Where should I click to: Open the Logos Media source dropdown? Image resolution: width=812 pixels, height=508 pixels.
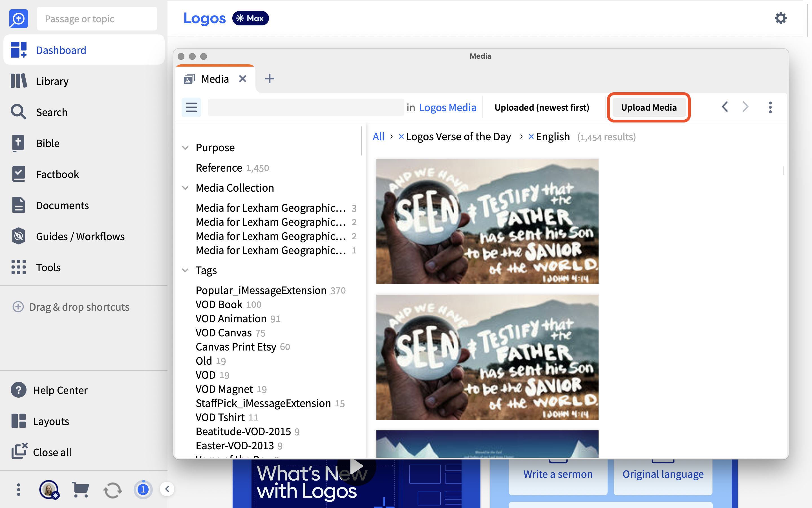click(448, 108)
